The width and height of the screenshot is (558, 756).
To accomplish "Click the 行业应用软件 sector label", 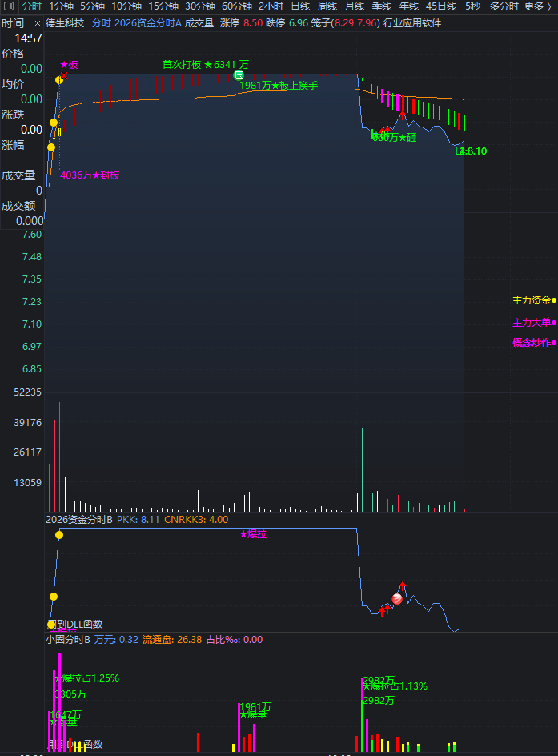I will click(x=412, y=23).
